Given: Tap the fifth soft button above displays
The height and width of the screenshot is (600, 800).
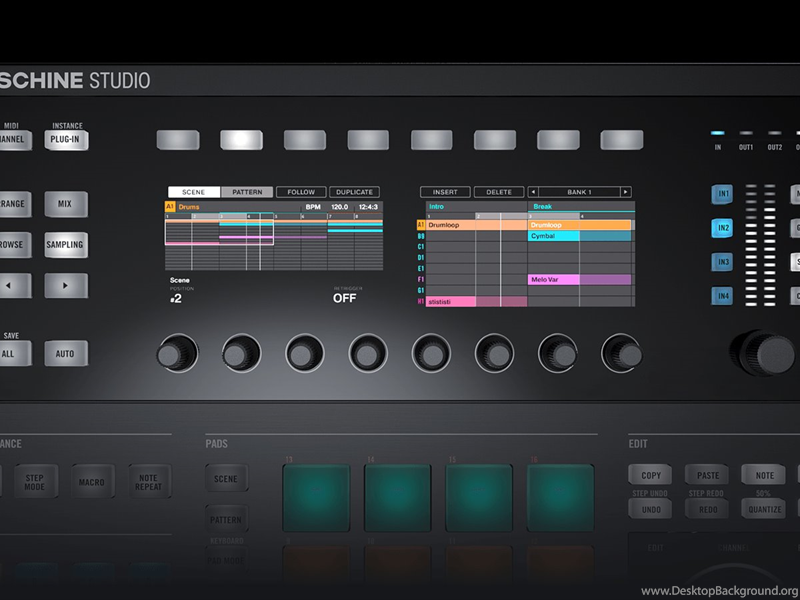Looking at the screenshot, I should (x=432, y=140).
